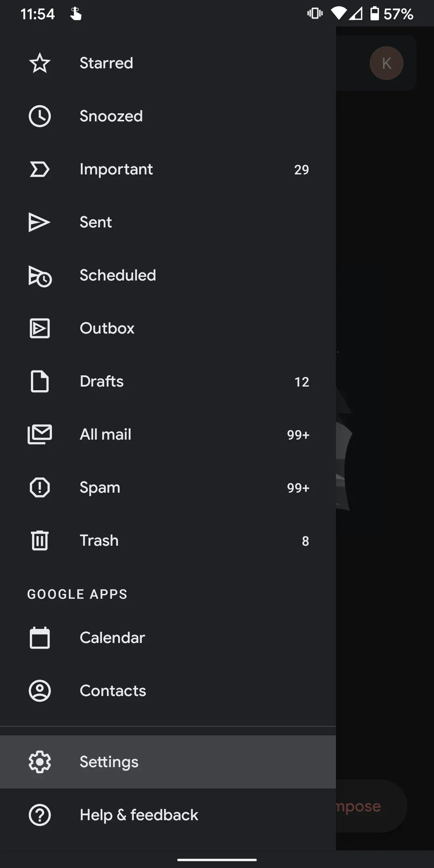
Task: Open the Calendar app entry
Action: pos(113,638)
